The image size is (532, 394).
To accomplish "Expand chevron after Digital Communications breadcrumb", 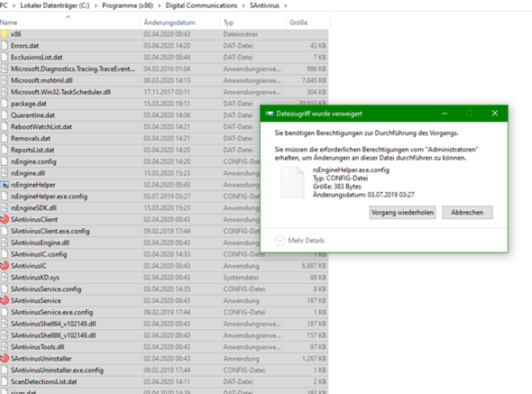I will pyautogui.click(x=243, y=5).
